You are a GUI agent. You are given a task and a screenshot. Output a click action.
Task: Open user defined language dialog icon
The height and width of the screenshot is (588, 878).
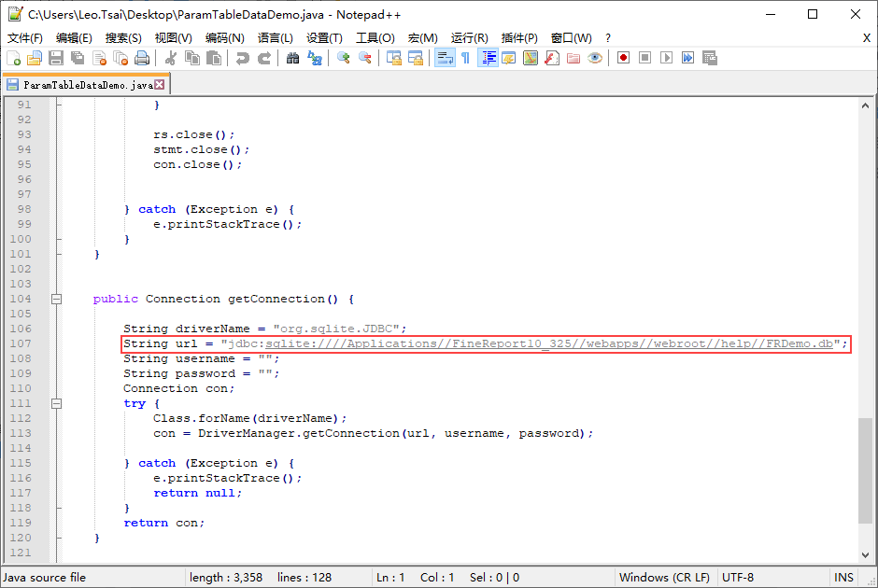tap(508, 58)
